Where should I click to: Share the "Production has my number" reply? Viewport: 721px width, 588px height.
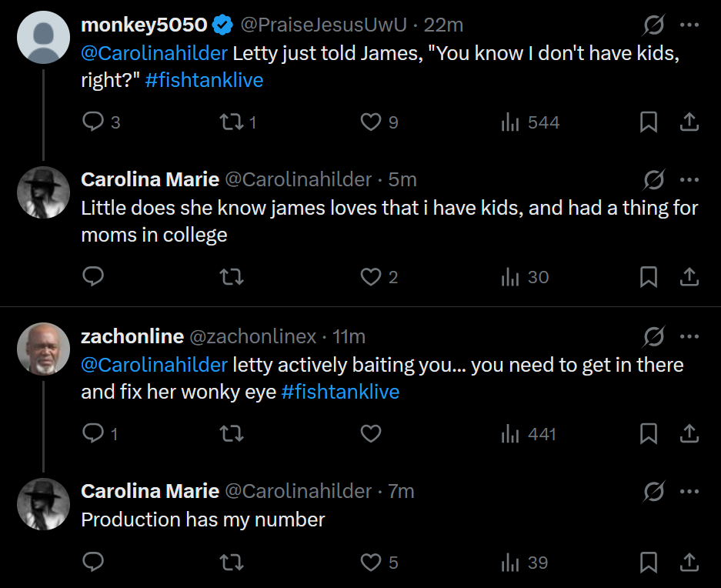pos(689,563)
